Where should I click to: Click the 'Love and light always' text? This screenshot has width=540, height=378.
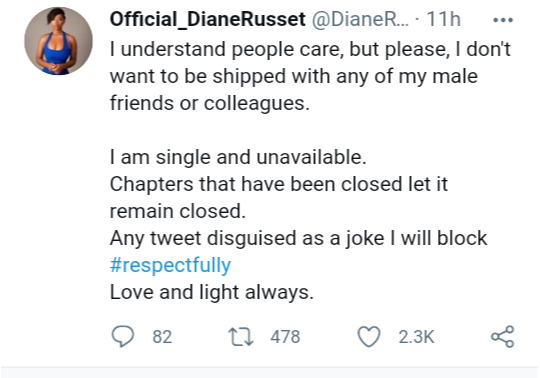point(212,292)
